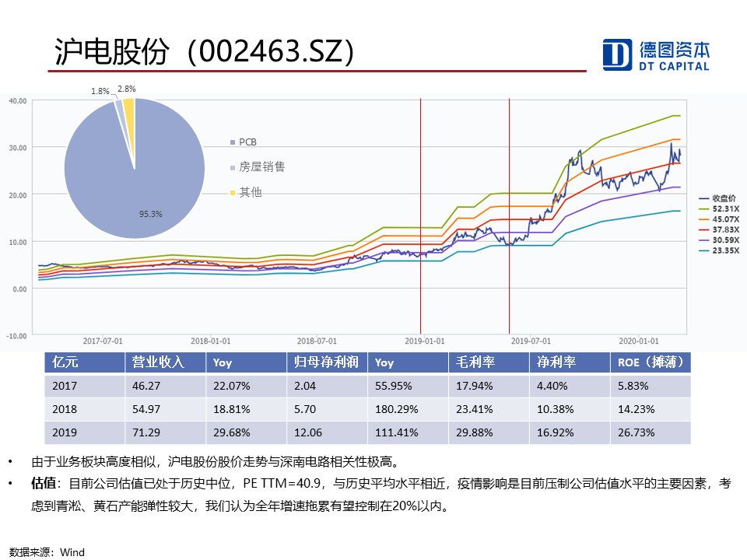
Task: Click the slide title 沪电股份（002463.SZ）
Action: point(205,51)
